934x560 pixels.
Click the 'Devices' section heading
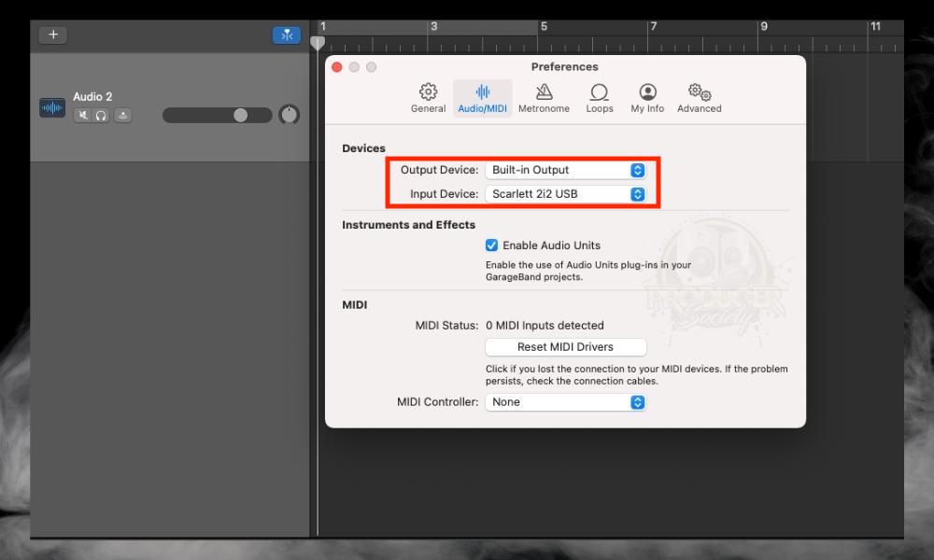(x=363, y=148)
